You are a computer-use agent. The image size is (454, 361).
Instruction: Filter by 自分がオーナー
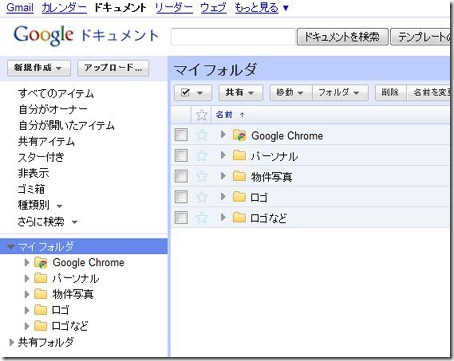[53, 109]
